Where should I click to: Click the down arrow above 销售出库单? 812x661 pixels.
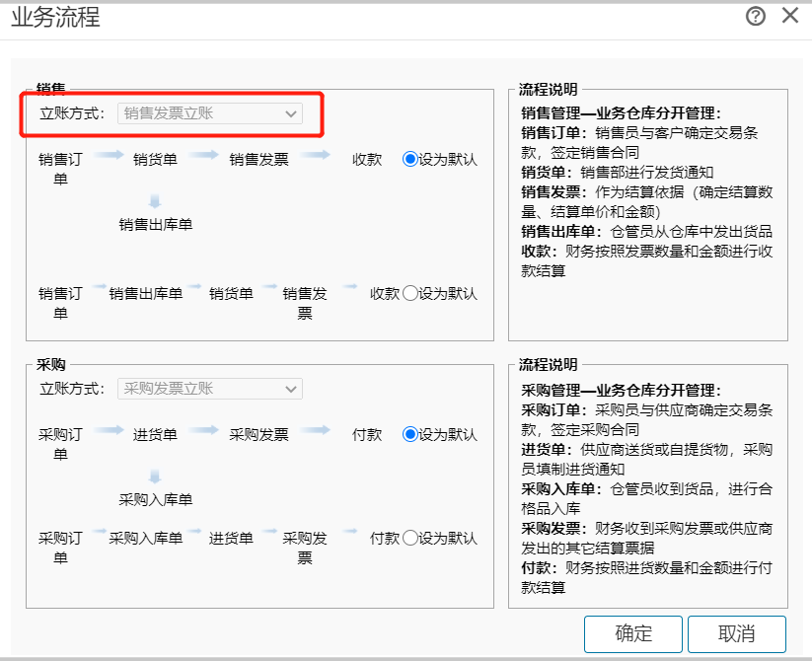(155, 201)
